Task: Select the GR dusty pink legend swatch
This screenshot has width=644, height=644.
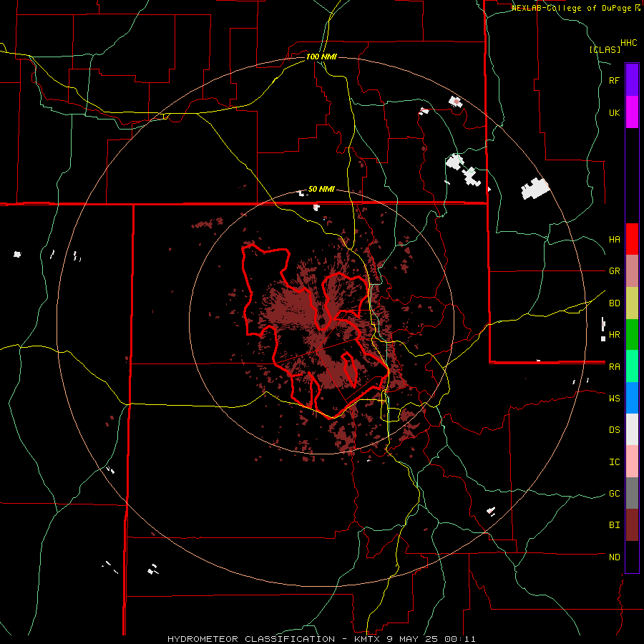Action: coord(632,271)
